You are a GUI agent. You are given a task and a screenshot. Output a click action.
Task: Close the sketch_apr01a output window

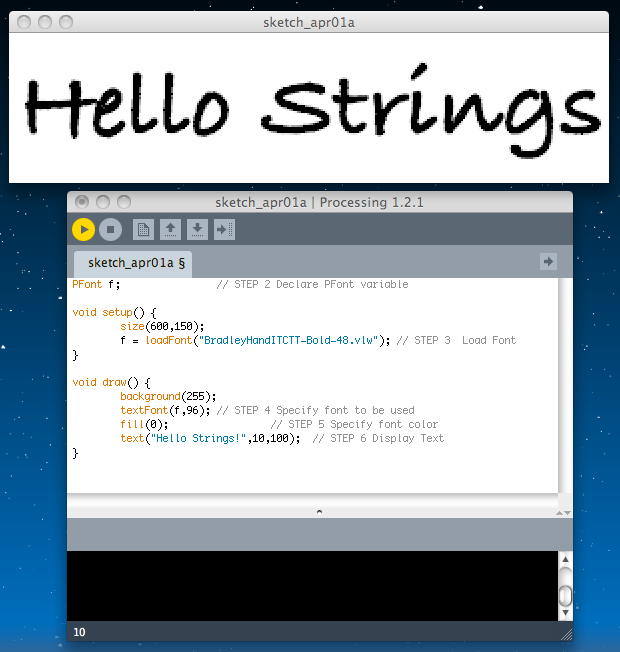(x=24, y=22)
